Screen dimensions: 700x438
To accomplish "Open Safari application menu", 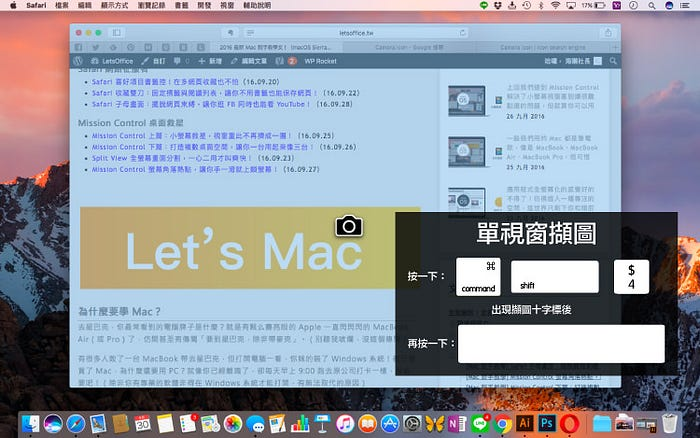I will tap(36, 5).
